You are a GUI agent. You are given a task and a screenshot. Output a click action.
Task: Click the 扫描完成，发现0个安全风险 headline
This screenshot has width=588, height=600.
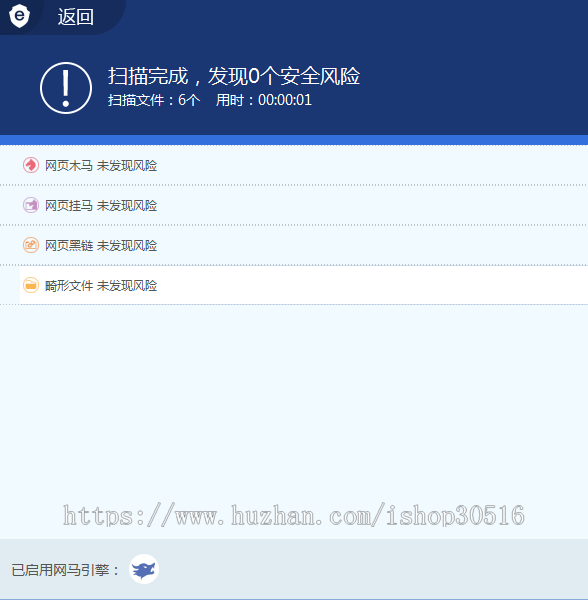234,76
